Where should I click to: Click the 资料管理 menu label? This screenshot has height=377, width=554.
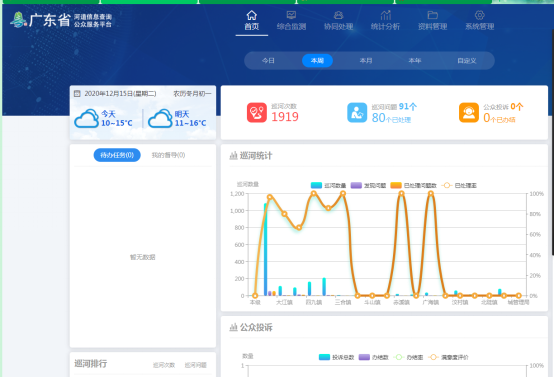(432, 26)
